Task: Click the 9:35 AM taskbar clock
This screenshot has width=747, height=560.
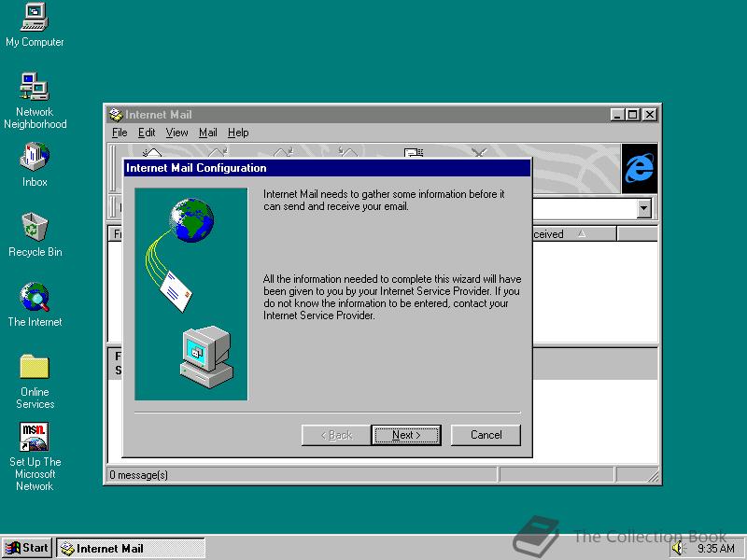Action: (x=715, y=549)
